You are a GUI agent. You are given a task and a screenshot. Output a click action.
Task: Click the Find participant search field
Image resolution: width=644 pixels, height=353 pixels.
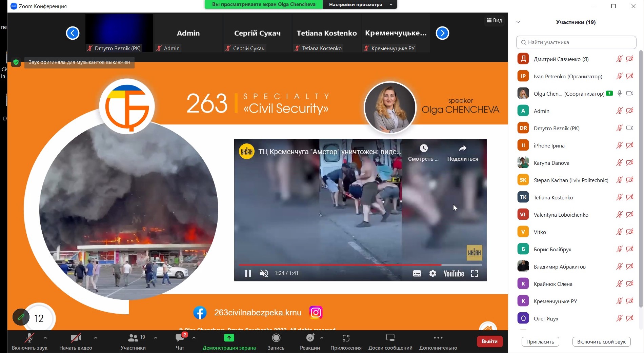[576, 42]
